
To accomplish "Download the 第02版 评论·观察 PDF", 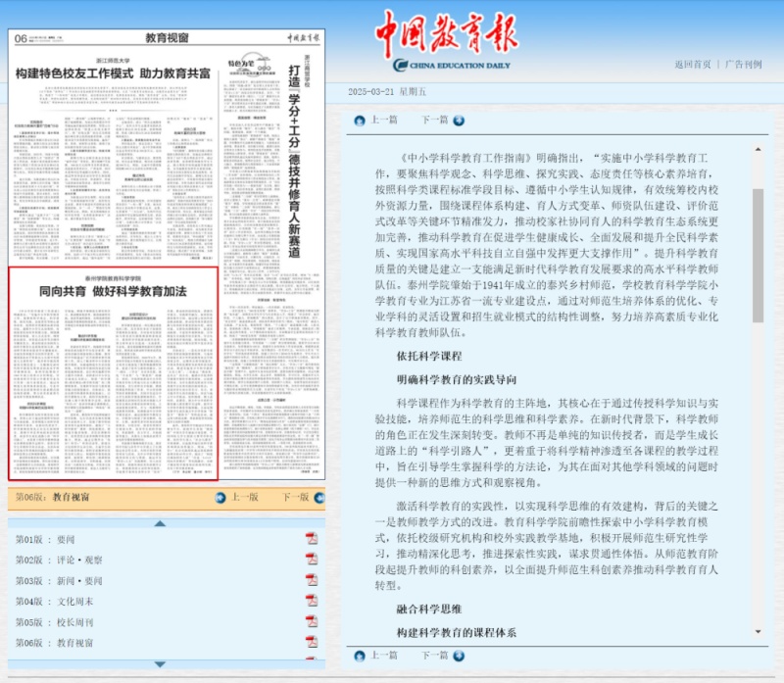I will point(312,559).
